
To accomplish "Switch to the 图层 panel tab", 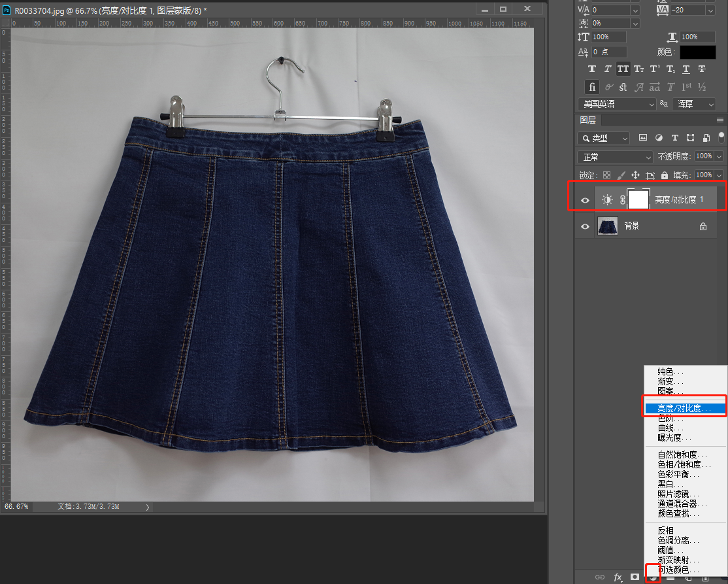I will [x=587, y=120].
